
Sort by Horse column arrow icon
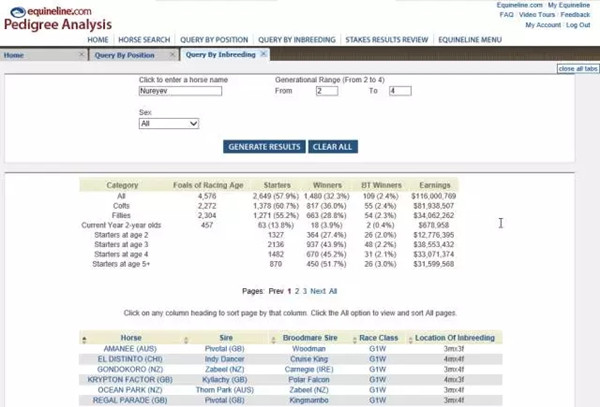click(x=84, y=338)
